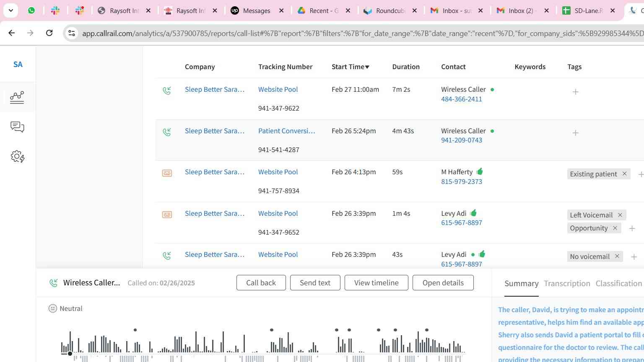Open the Settings gear icon in sidebar
The height and width of the screenshot is (362, 644).
(17, 157)
